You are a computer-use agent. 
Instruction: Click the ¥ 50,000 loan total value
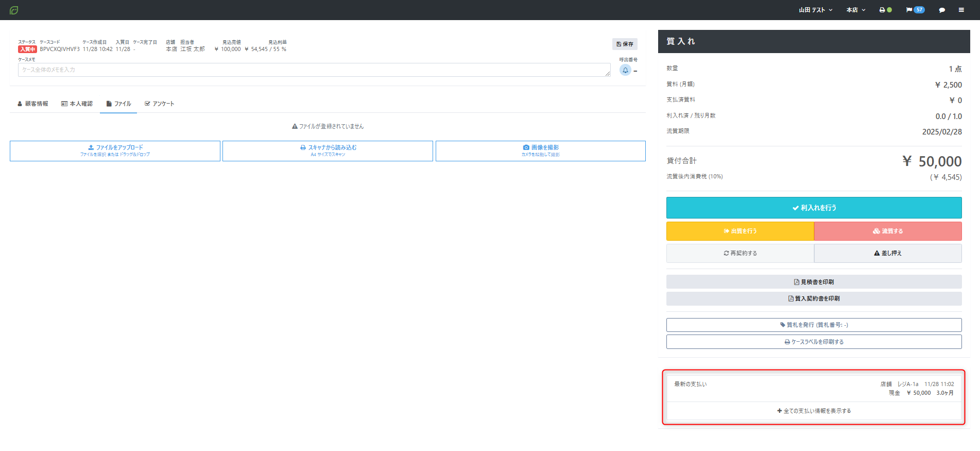pyautogui.click(x=932, y=161)
